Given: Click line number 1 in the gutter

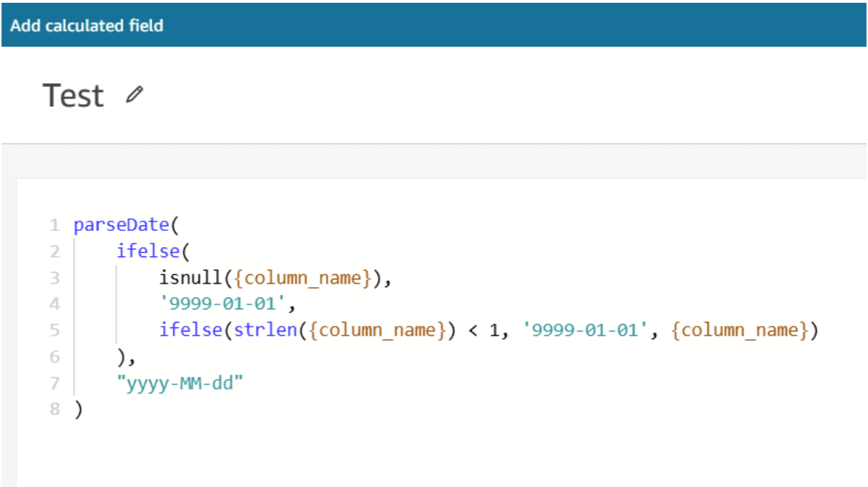Looking at the screenshot, I should point(54,225).
